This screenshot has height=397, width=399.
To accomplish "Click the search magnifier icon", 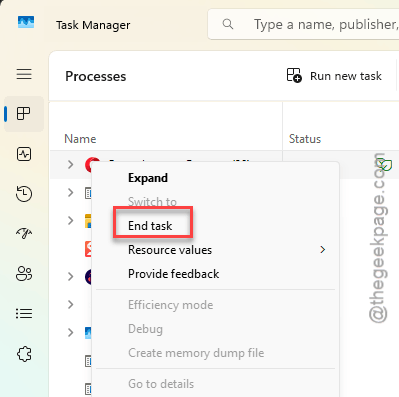I will click(x=228, y=24).
